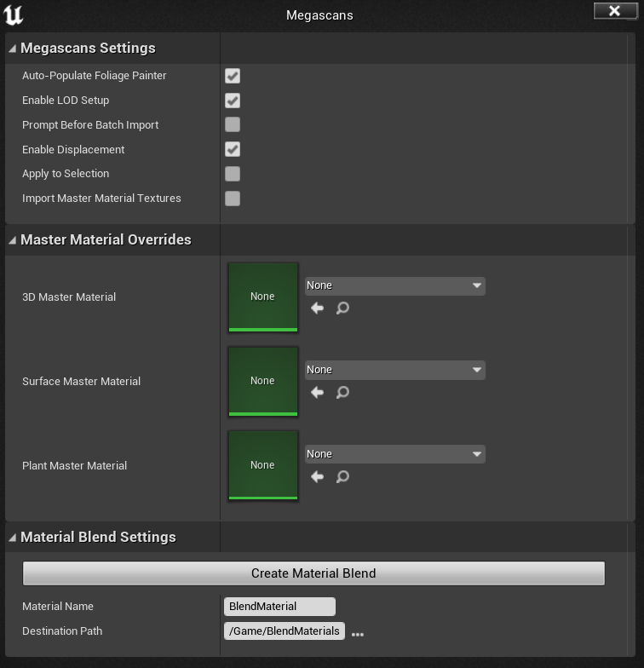Click the Plant Master Material label
The image size is (644, 668).
click(x=75, y=465)
